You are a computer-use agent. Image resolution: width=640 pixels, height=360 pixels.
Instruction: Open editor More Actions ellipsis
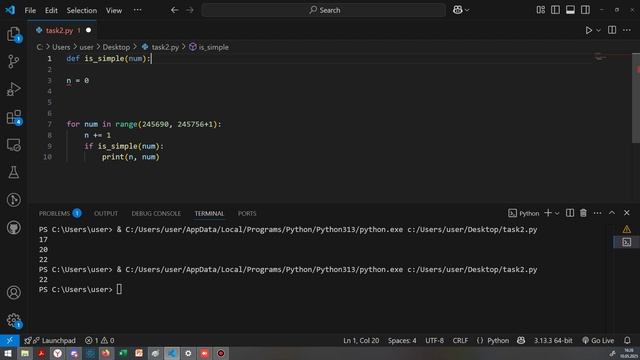coord(627,30)
